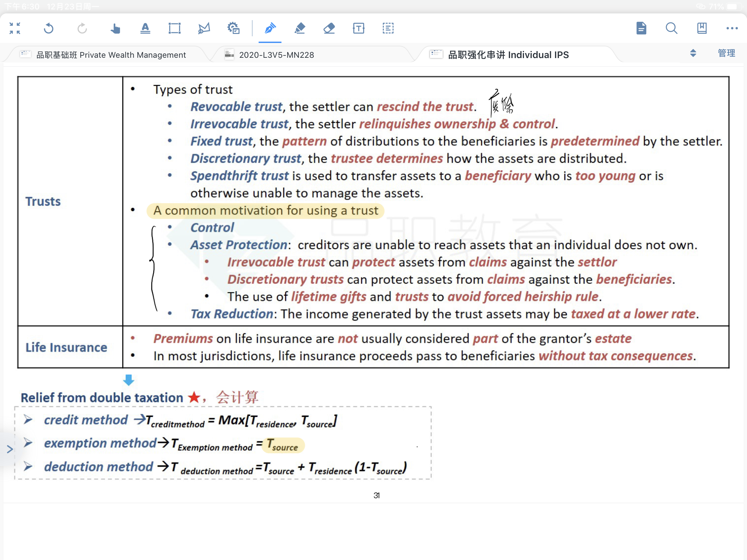This screenshot has height=560, width=747.
Task: Tap 'rescind the trust' red phrase
Action: point(425,107)
